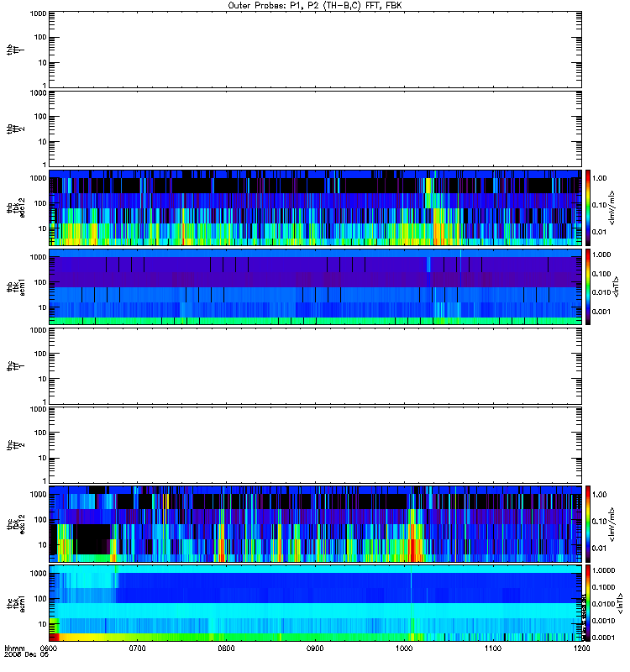This screenshot has width=630, height=672.
Task: Click the '0800' time axis label
Action: 226,648
